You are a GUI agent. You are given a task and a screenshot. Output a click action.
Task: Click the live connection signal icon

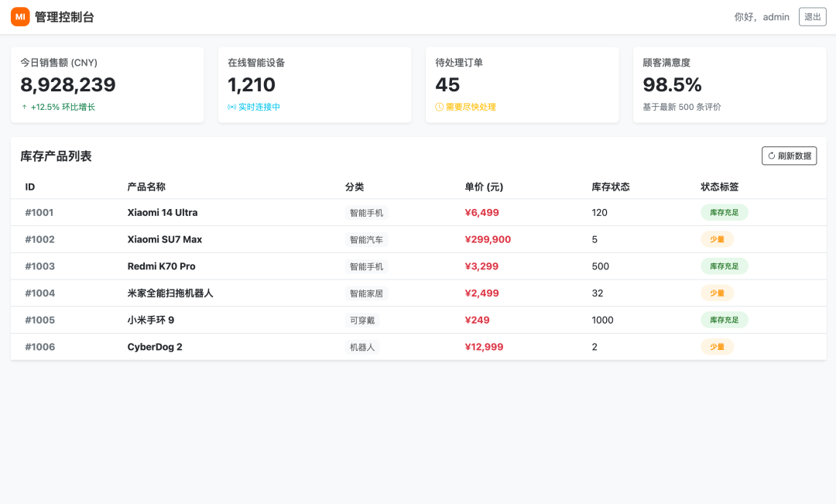[231, 107]
